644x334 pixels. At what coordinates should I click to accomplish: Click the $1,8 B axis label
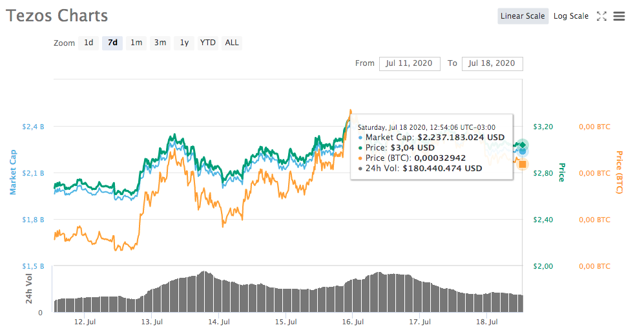33,220
